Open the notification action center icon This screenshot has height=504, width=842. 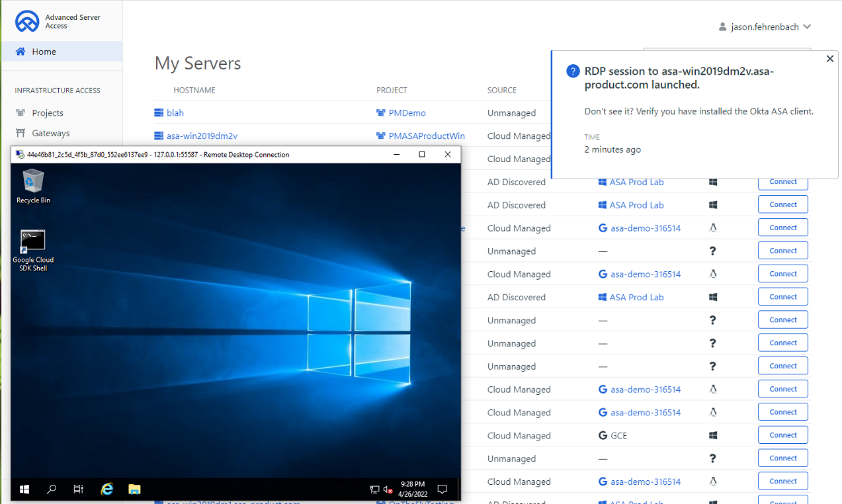coord(442,489)
